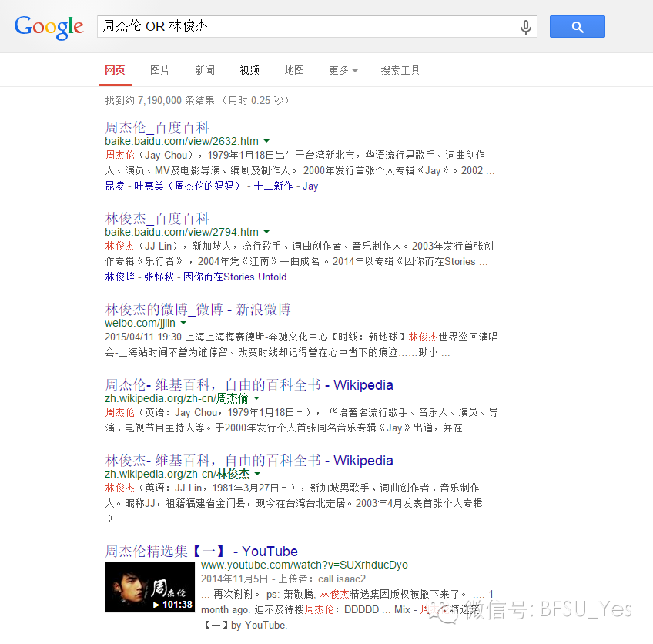The image size is (653, 644).
Task: Open the 叶惠美（周杰伦的妈妈） sitelink
Action: point(187,186)
